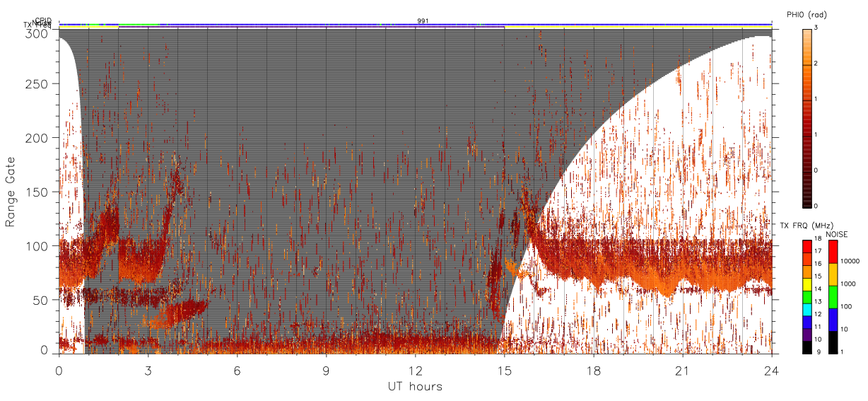Click the black swatch in the NOISE legend
Image resolution: width=868 pixels, height=401 pixels.
(833, 342)
